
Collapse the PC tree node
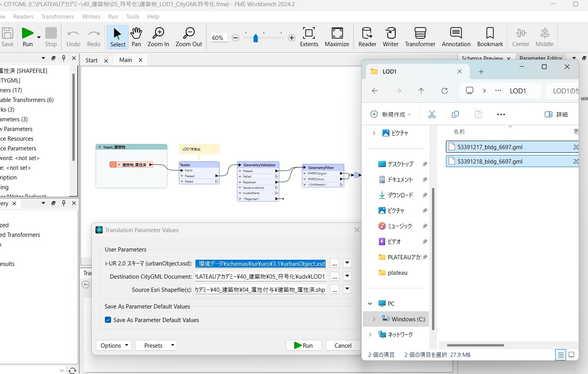pos(370,303)
